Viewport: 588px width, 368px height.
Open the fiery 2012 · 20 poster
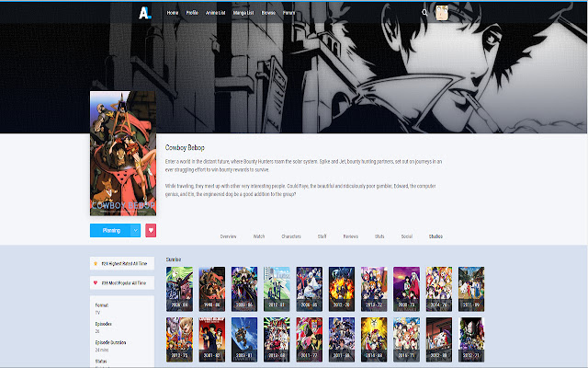(342, 289)
